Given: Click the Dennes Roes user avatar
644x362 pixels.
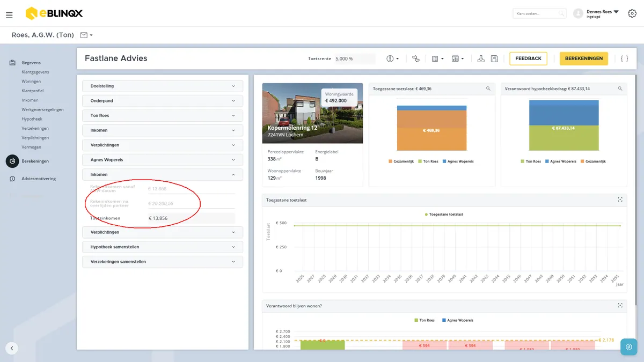Looking at the screenshot, I should pos(578,13).
